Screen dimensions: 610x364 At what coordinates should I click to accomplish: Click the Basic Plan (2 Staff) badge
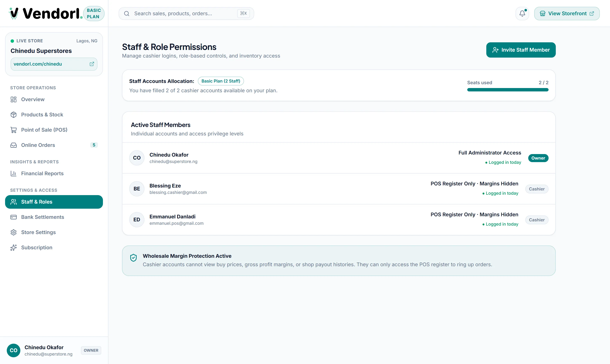pyautogui.click(x=221, y=81)
